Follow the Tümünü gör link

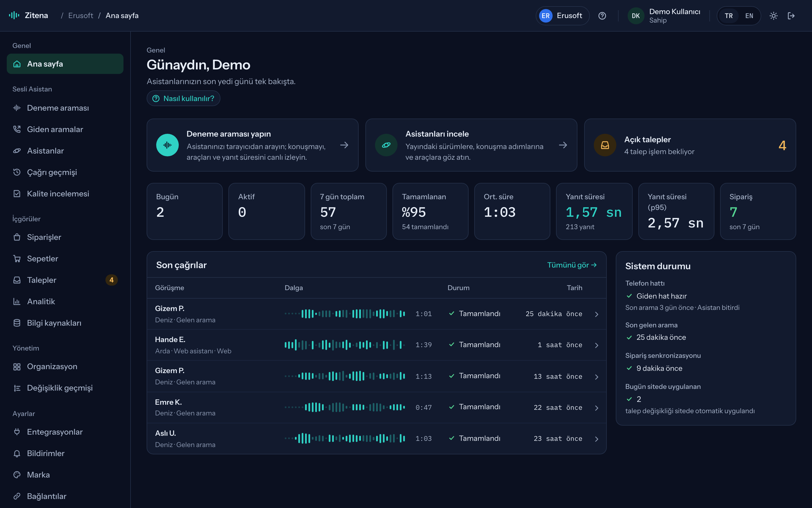coord(572,265)
